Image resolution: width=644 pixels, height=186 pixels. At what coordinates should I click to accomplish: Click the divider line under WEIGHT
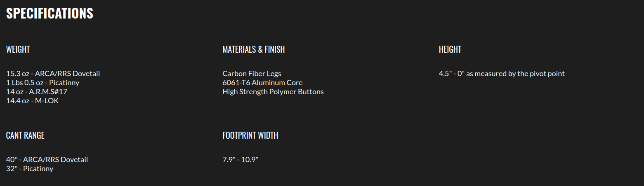[x=104, y=64]
